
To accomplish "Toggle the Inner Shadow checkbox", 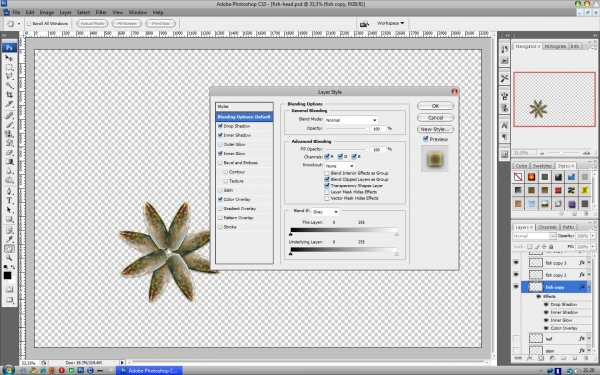I will [x=220, y=135].
